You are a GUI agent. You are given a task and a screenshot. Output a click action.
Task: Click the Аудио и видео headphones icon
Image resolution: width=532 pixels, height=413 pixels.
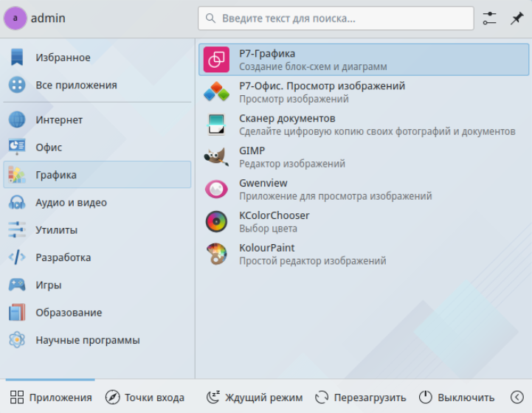17,202
